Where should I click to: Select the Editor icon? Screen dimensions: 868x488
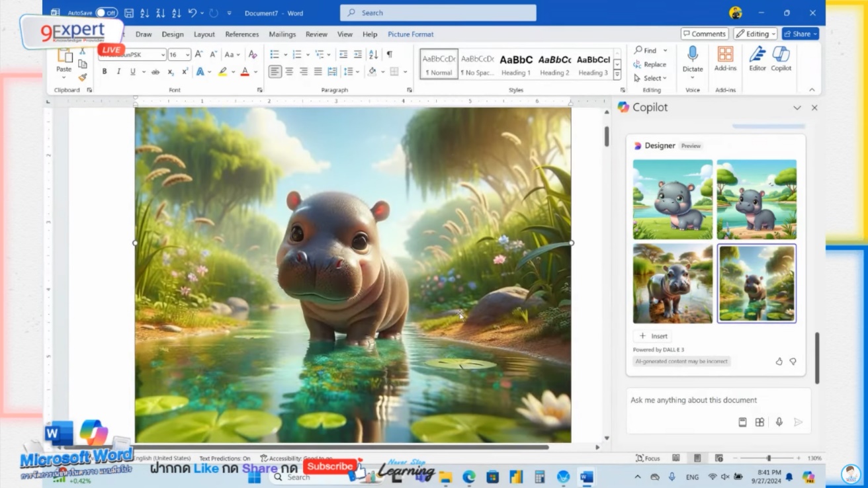[757, 60]
